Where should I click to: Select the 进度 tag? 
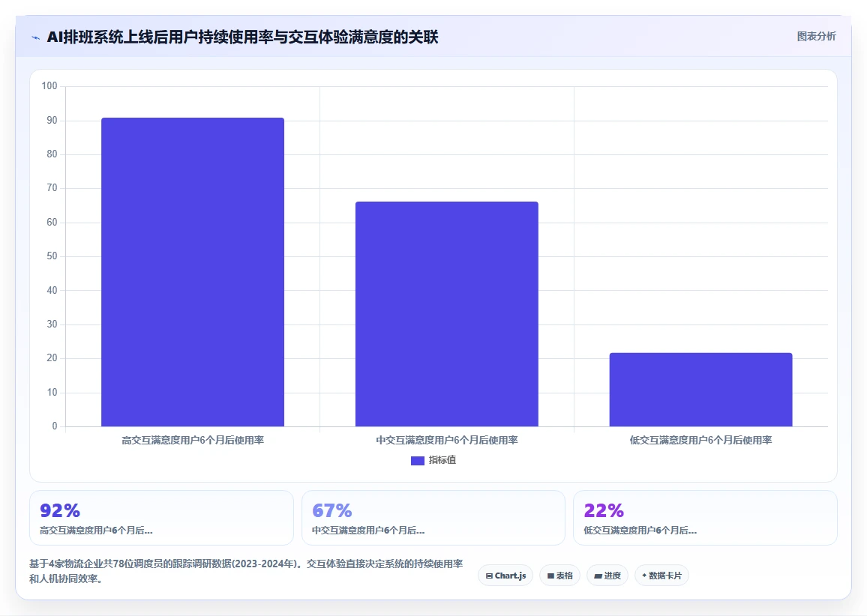point(607,576)
